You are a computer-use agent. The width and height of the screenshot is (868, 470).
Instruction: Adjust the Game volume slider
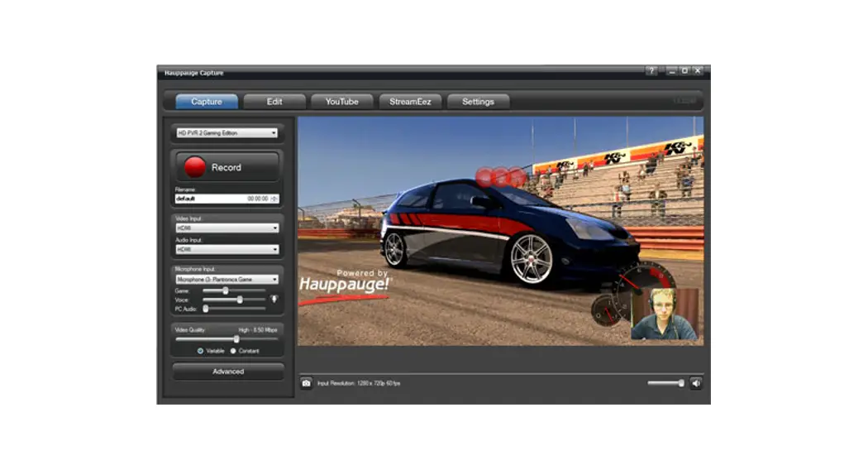tap(234, 290)
